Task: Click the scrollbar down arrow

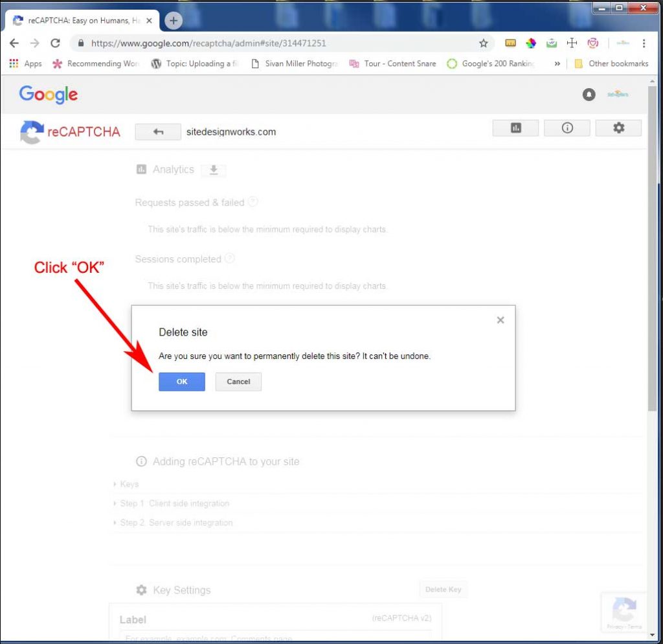Action: pyautogui.click(x=652, y=636)
